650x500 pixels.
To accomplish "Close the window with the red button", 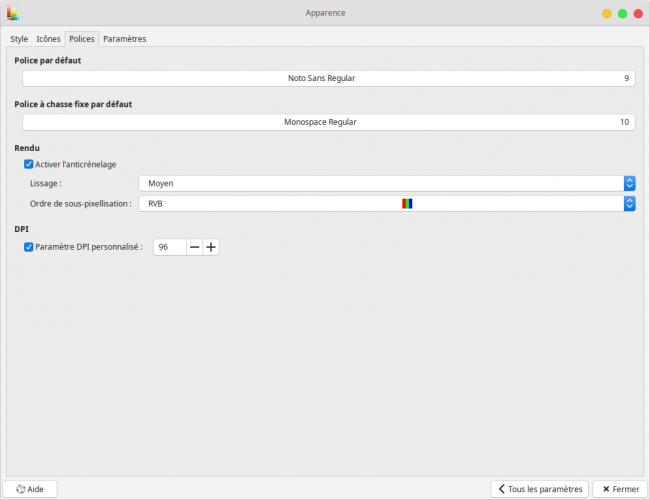I will pyautogui.click(x=637, y=13).
